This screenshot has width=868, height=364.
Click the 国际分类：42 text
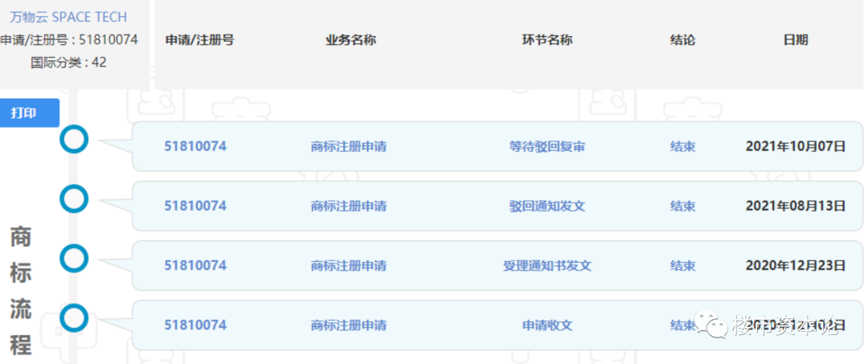pyautogui.click(x=68, y=63)
